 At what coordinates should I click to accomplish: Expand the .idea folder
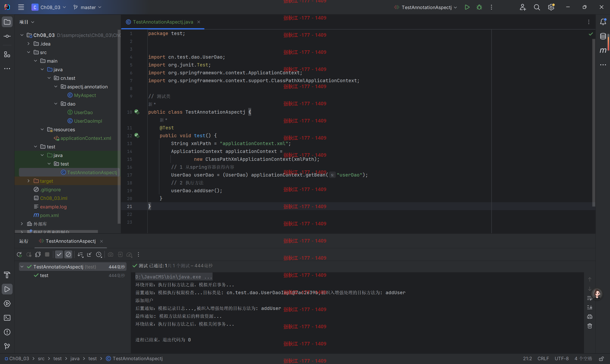(x=28, y=44)
